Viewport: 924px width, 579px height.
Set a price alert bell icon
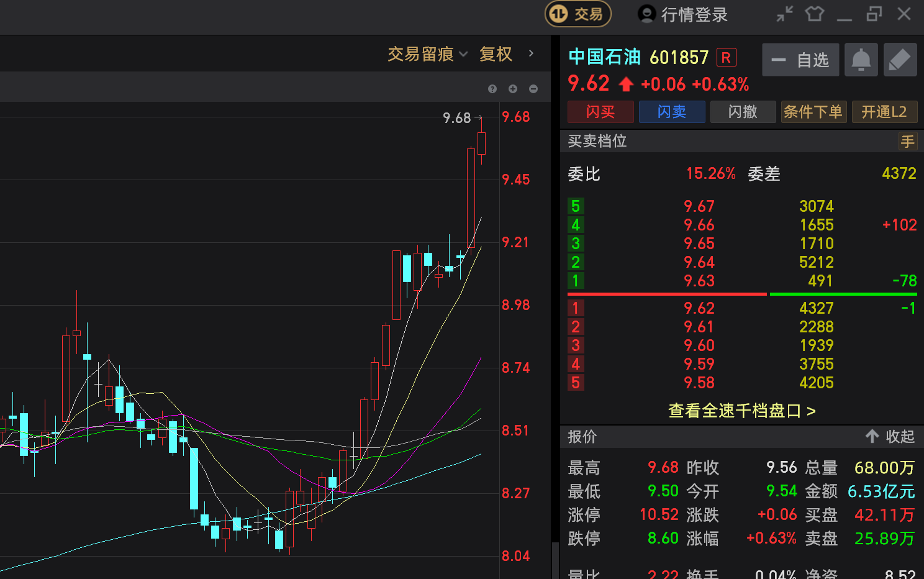point(861,60)
